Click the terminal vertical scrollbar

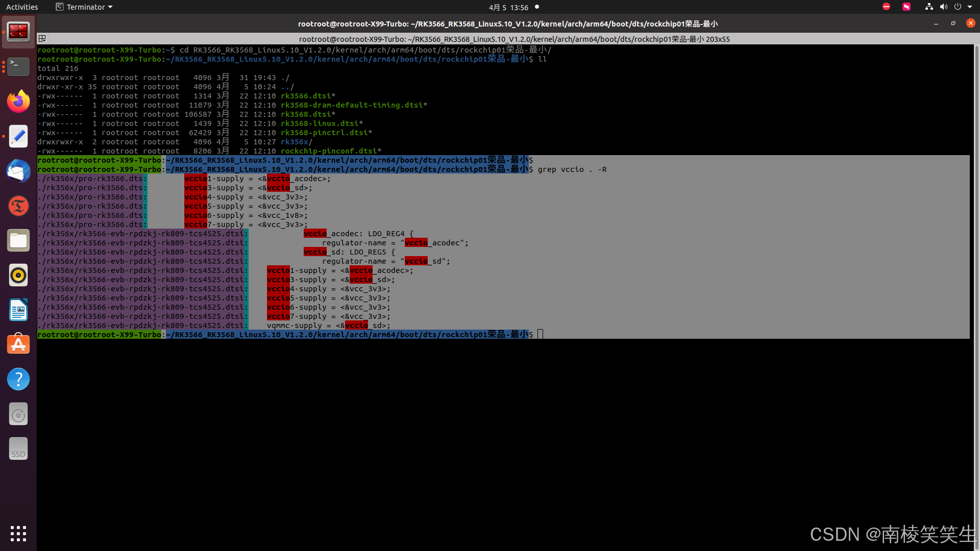tap(976, 204)
